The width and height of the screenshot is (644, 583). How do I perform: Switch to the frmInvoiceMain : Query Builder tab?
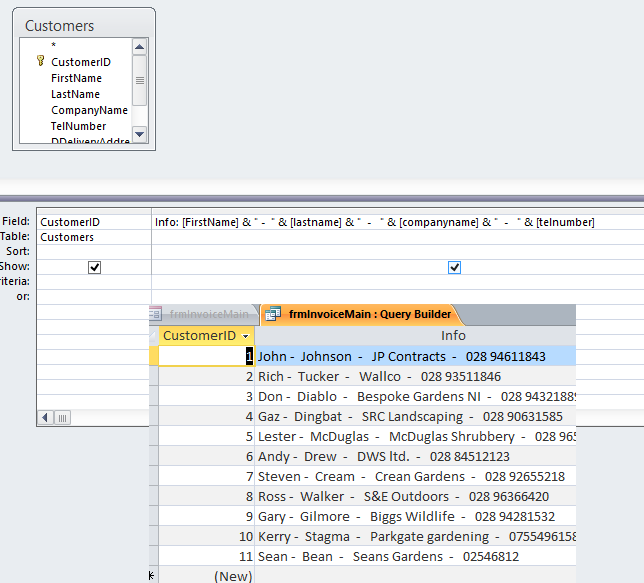pyautogui.click(x=362, y=314)
